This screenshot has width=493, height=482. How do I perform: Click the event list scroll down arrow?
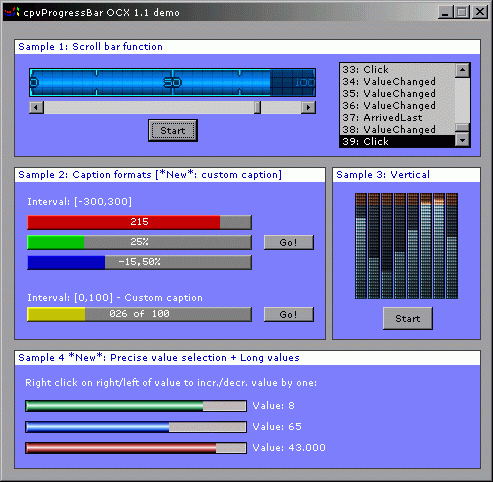(462, 140)
